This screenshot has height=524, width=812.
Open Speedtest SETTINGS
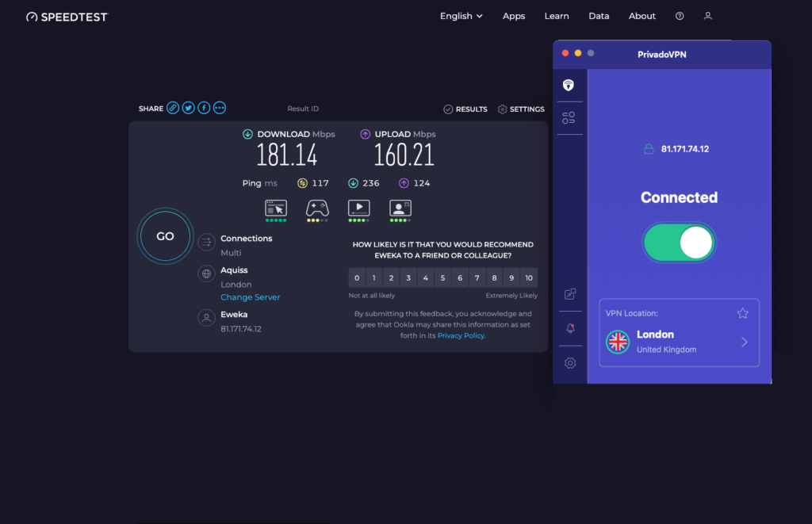click(521, 109)
